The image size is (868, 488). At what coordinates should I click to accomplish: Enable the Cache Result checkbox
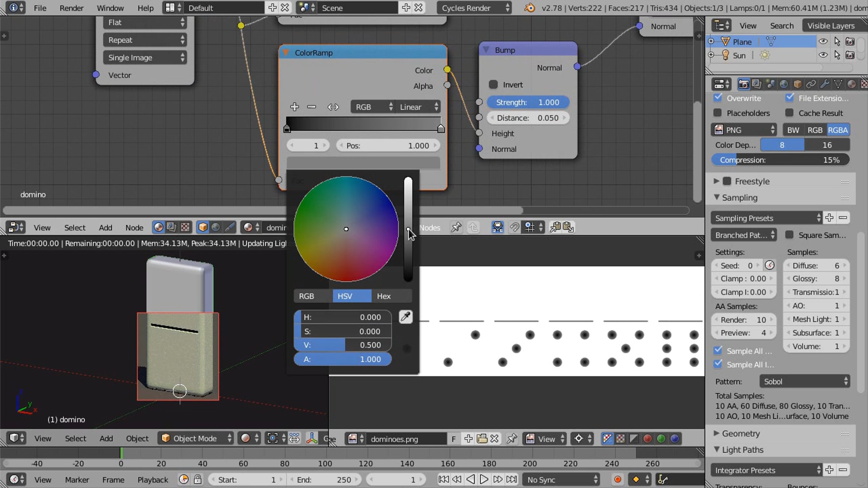point(790,113)
